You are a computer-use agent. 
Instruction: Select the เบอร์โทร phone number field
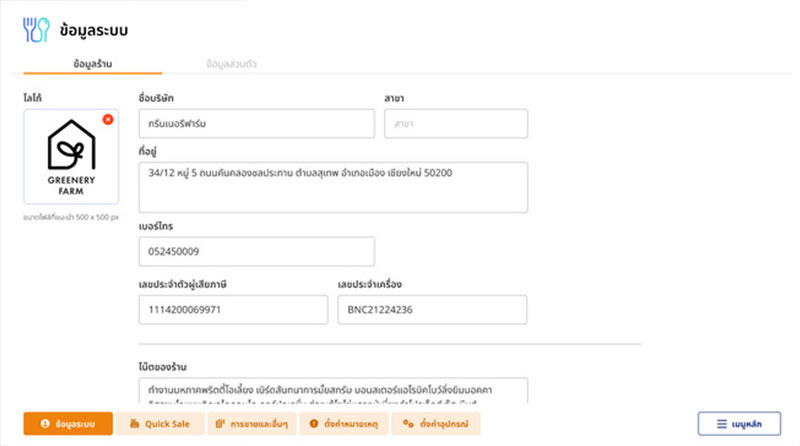pos(256,251)
